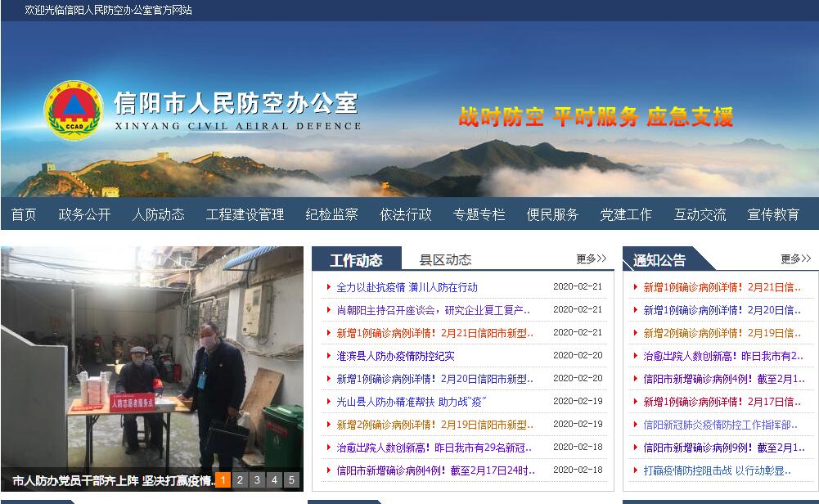The image size is (819, 504).
Task: Expand the 便民服务 navigation menu
Action: [x=552, y=214]
